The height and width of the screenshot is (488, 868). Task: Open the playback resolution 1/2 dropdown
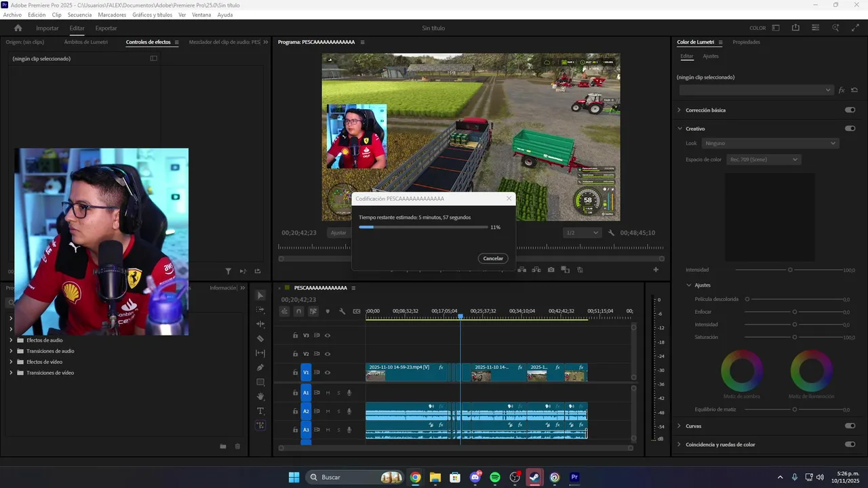click(x=583, y=232)
